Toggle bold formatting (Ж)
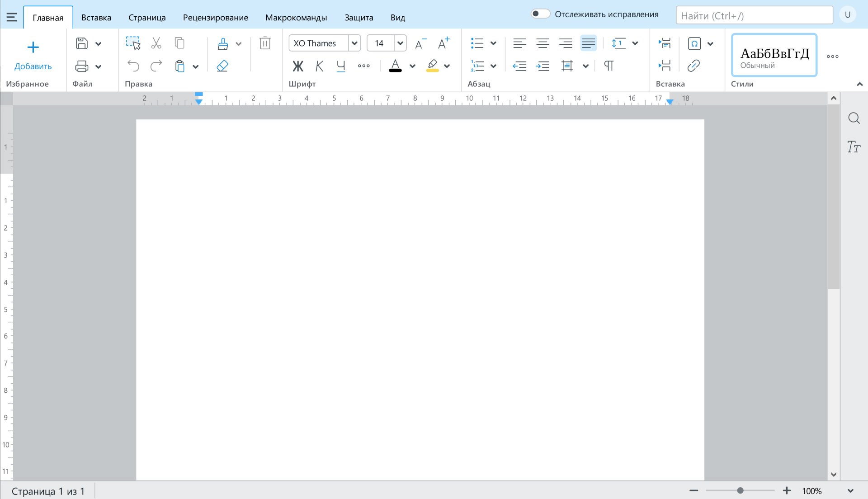This screenshot has height=499, width=868. click(297, 66)
